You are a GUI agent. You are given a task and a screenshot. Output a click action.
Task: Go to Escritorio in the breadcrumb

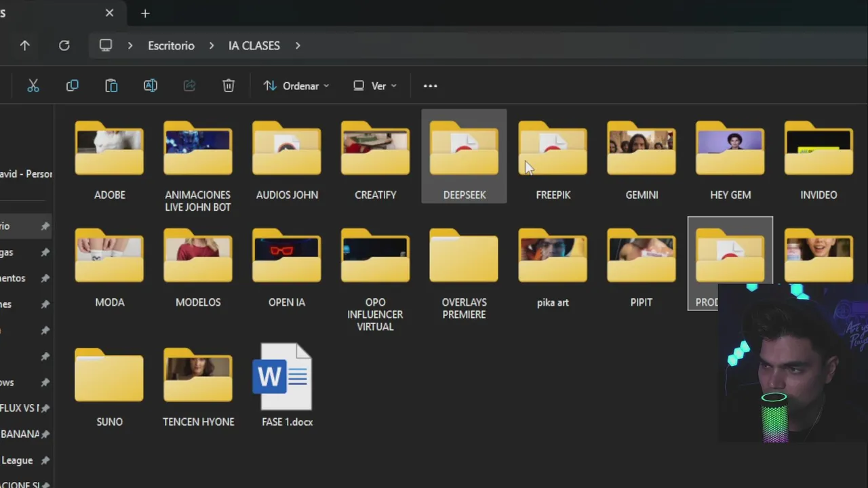[x=171, y=45]
